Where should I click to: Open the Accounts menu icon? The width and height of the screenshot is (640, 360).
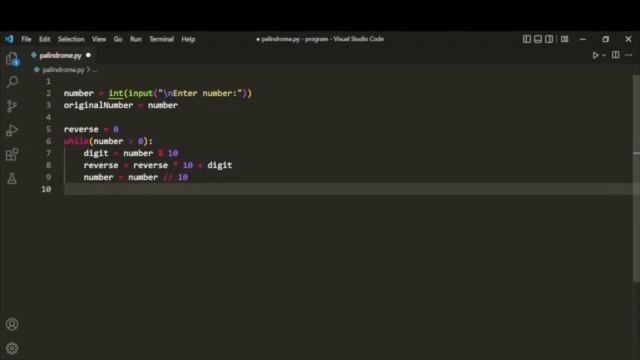12,324
